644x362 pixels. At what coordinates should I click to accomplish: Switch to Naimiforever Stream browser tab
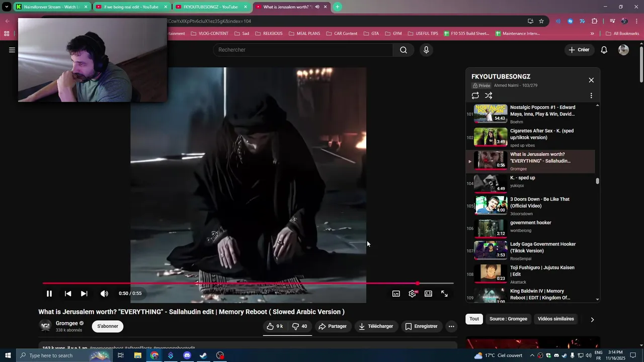[x=52, y=7]
